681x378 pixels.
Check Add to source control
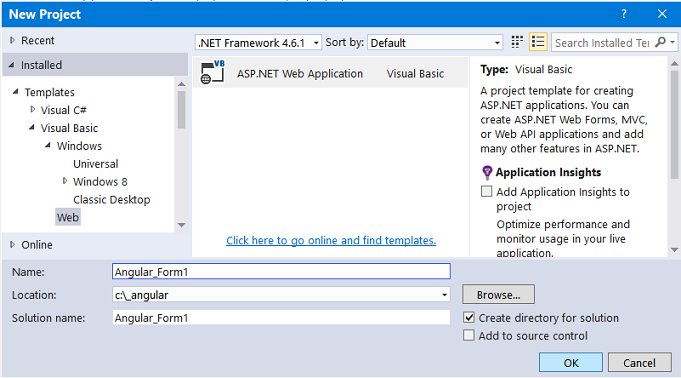(469, 335)
